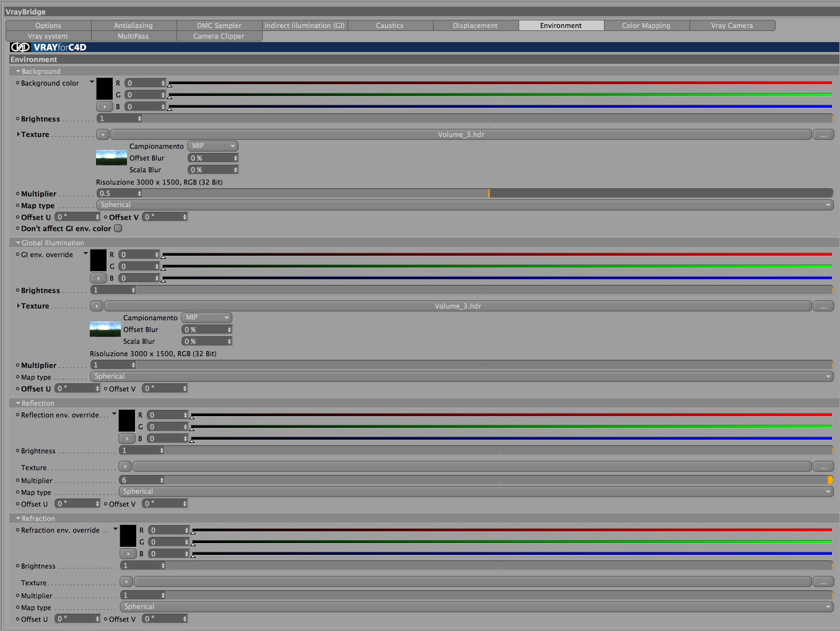Open the DMC Sampler tab

219,25
